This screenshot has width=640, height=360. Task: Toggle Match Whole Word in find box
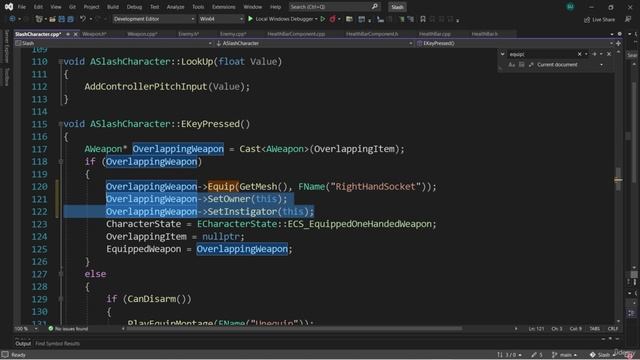tap(522, 64)
